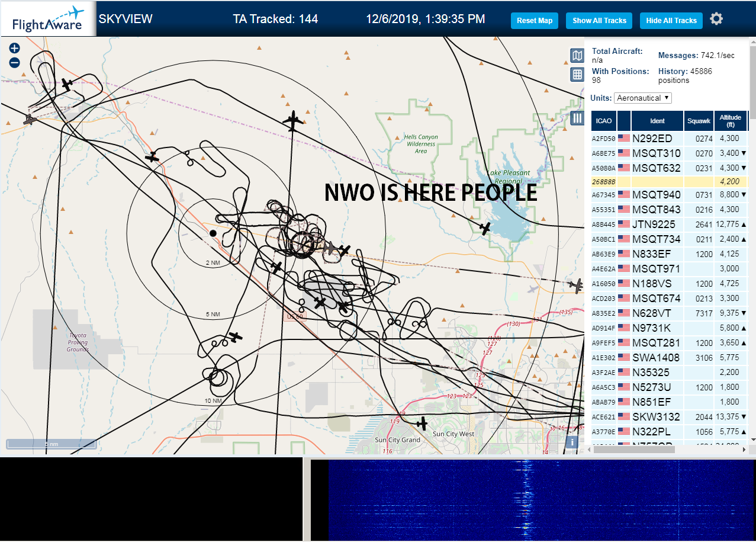Select the MSQT971 aircraft row
Image resolution: width=756 pixels, height=542 pixels.
click(669, 269)
